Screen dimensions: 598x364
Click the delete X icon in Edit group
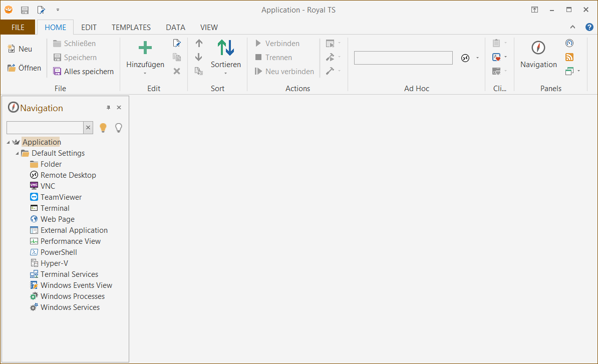(177, 71)
